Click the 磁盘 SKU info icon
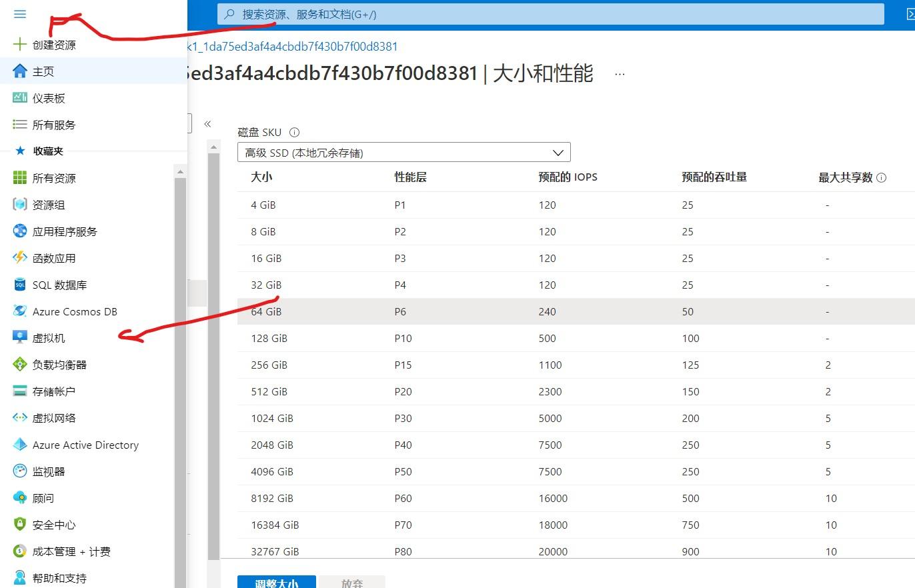Viewport: 915px width, 588px height. [x=295, y=133]
